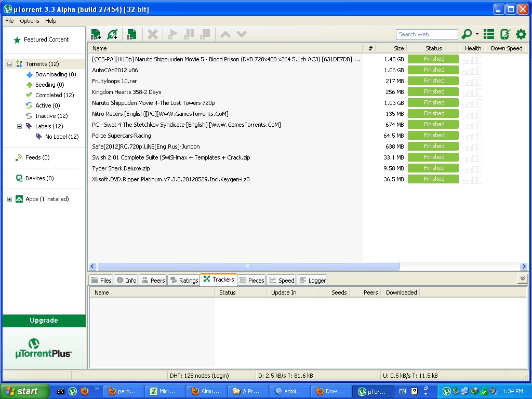Click the Add Torrent toolbar icon
The height and width of the screenshot is (399, 532).
point(96,34)
